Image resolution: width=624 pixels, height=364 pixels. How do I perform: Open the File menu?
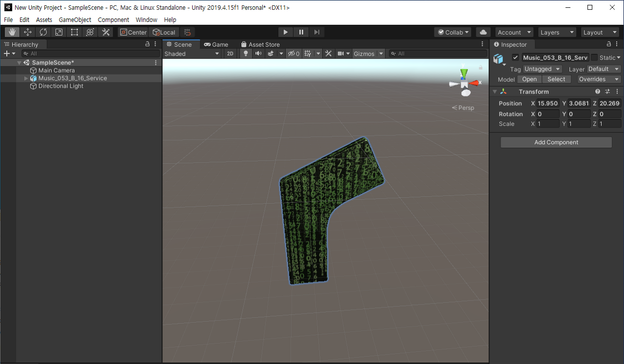(8, 19)
